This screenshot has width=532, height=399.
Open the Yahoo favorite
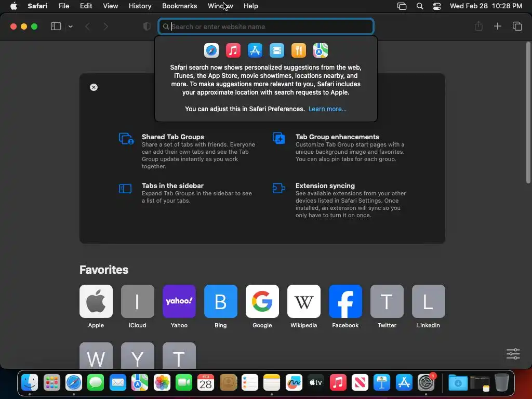tap(179, 301)
